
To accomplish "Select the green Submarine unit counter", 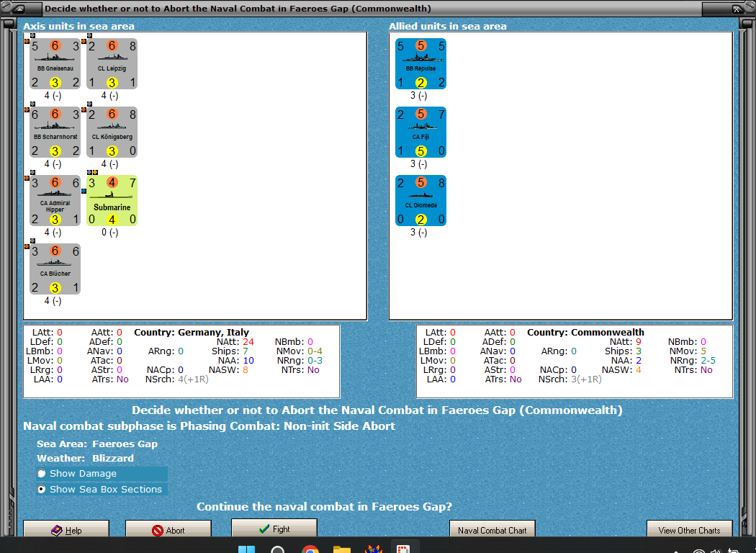I will pyautogui.click(x=112, y=201).
